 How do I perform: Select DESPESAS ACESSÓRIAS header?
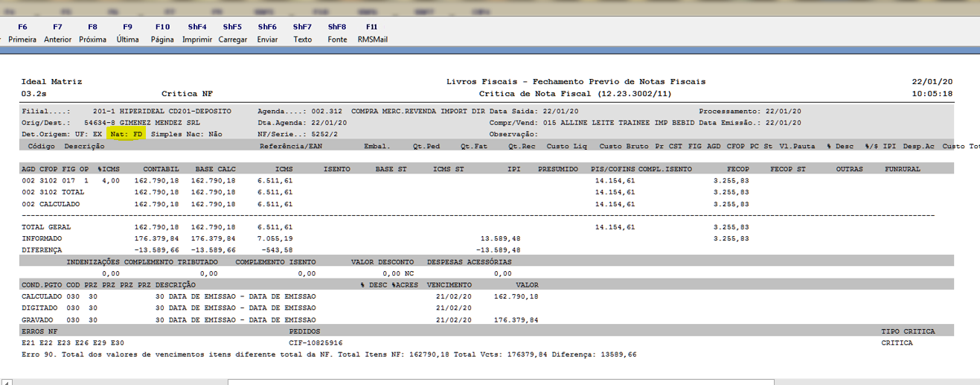[469, 262]
